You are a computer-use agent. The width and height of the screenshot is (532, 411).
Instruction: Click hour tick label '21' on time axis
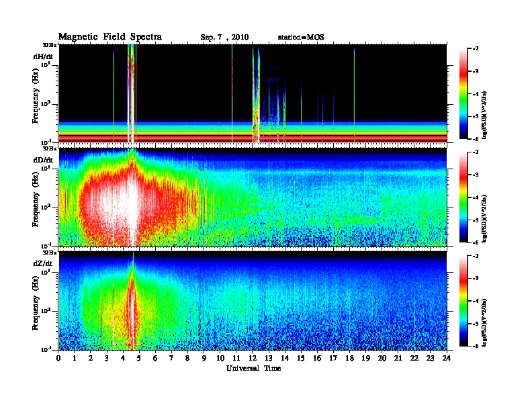398,359
